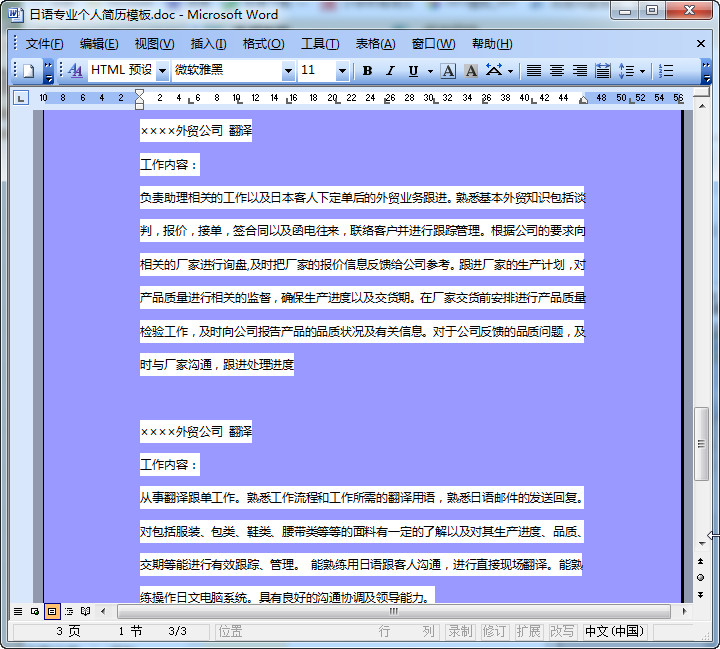This screenshot has width=720, height=649.
Task: Click the line spacing icon
Action: tap(626, 71)
